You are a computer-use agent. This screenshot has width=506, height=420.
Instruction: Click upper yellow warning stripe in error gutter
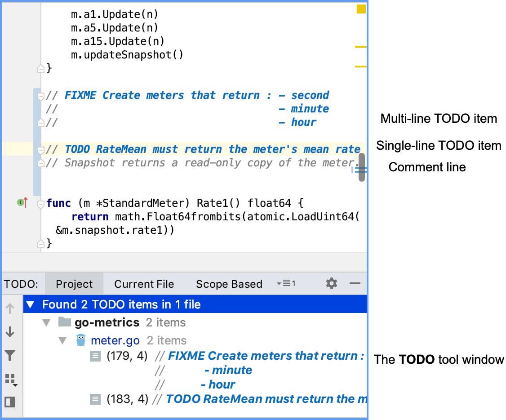click(x=360, y=47)
